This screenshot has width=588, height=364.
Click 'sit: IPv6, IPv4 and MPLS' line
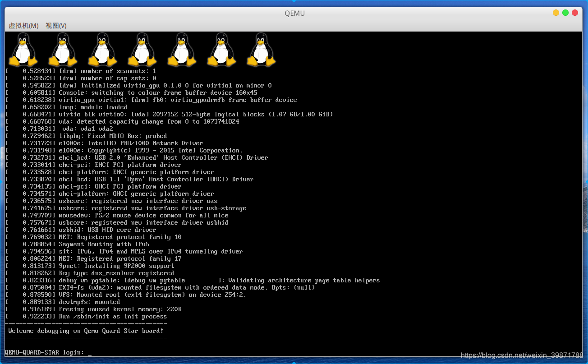[124, 251]
